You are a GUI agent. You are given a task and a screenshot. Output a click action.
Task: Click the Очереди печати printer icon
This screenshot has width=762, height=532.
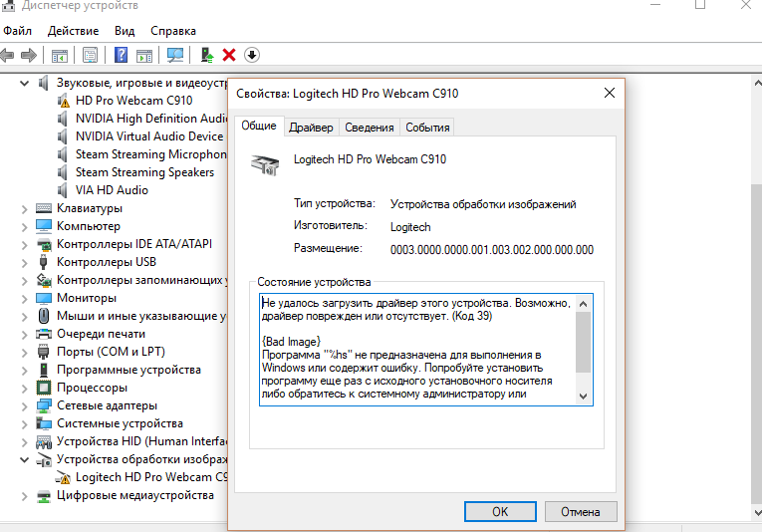click(x=44, y=334)
